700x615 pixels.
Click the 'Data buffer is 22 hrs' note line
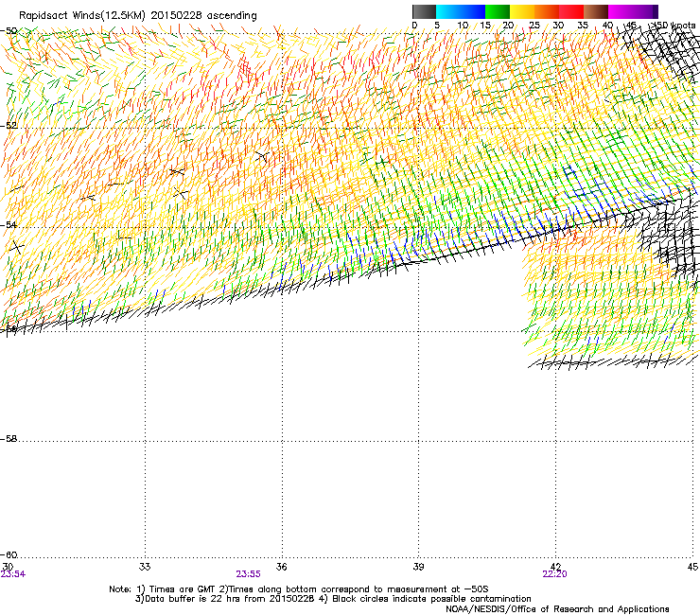pyautogui.click(x=333, y=599)
